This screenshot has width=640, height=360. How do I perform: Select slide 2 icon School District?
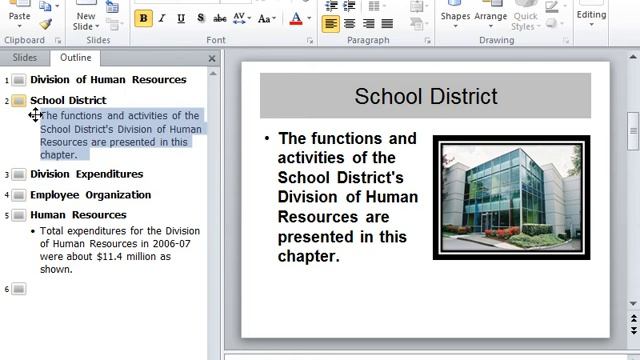click(x=18, y=100)
